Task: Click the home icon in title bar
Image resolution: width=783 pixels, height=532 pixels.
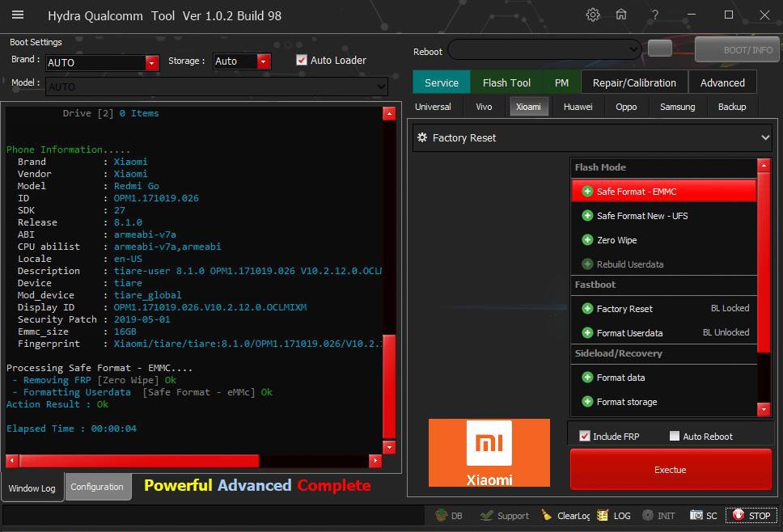Action: pos(620,15)
